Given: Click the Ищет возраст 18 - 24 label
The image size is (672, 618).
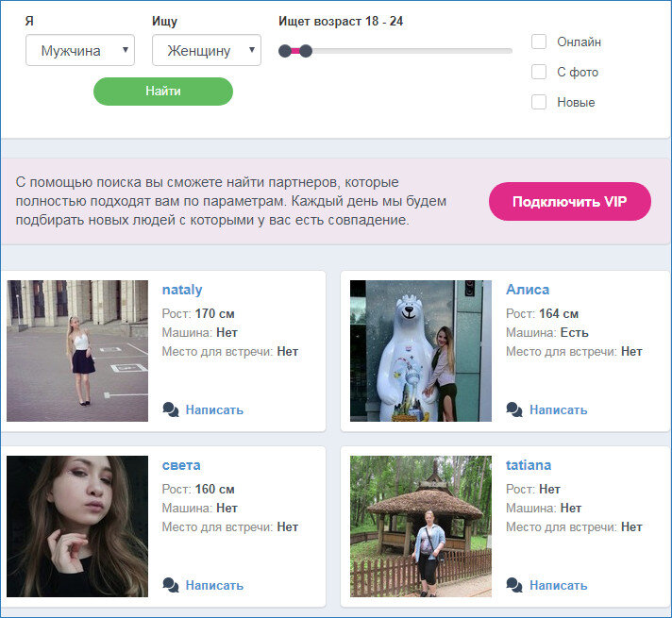Looking at the screenshot, I should click(341, 21).
